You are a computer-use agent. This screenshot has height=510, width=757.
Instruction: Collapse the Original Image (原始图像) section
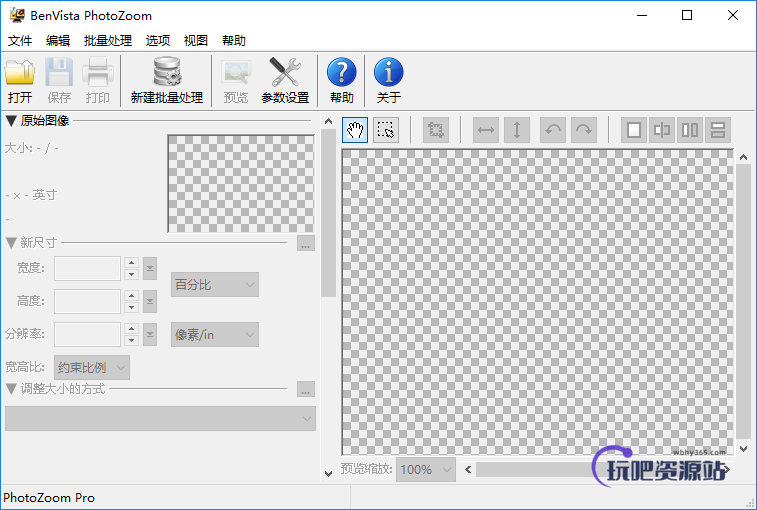click(11, 121)
